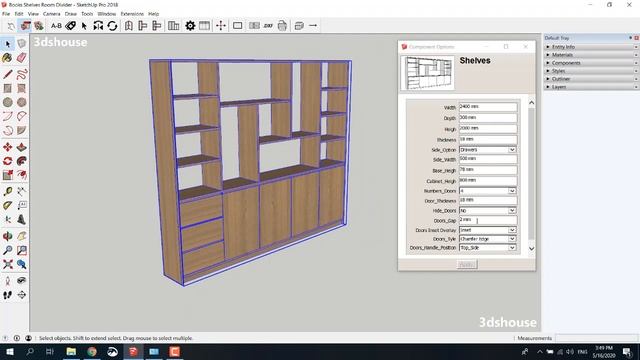Click the Zoom Extents tool
Image resolution: width=640 pixels, height=360 pixels.
(7, 264)
